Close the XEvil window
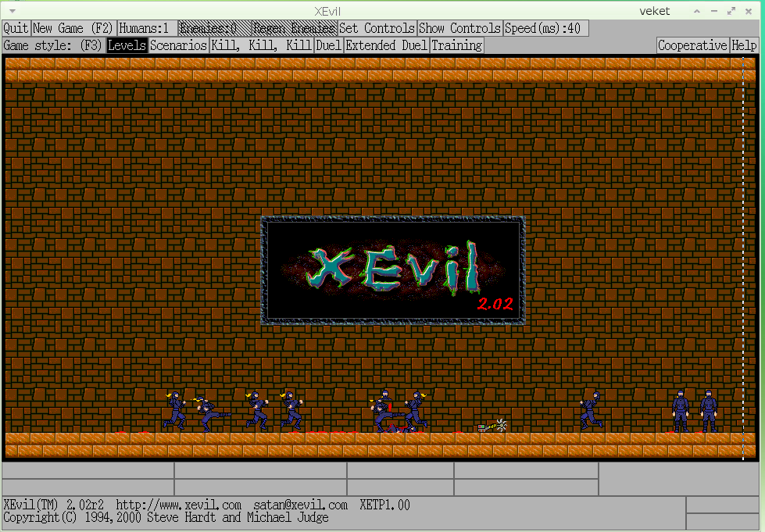This screenshot has width=765, height=532. [x=749, y=11]
